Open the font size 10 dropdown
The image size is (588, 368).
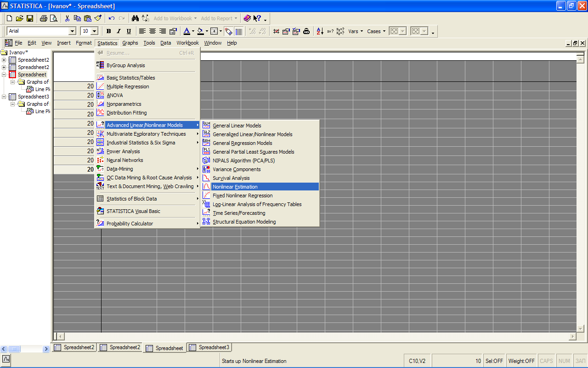tap(95, 31)
